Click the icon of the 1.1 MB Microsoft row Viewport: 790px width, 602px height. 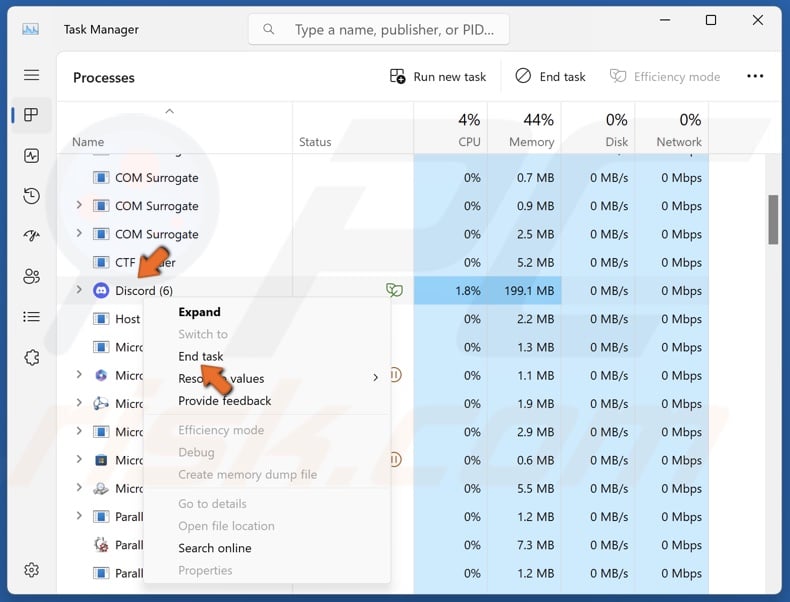[x=101, y=375]
